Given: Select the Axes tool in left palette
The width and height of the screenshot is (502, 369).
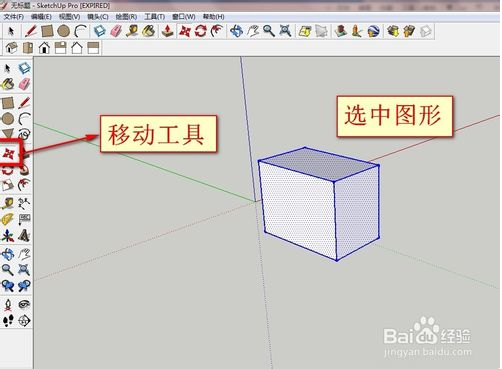Looking at the screenshot, I should 8,235.
